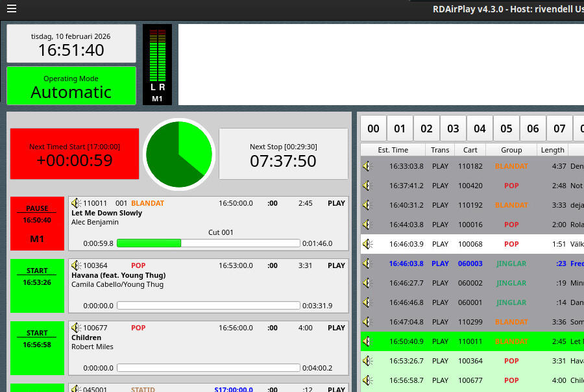Sort by the Group column header
584x392 pixels.
point(511,150)
